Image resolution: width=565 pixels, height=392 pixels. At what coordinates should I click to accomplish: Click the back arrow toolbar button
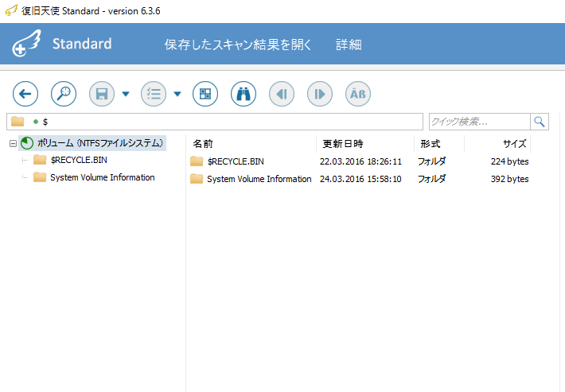tap(25, 94)
